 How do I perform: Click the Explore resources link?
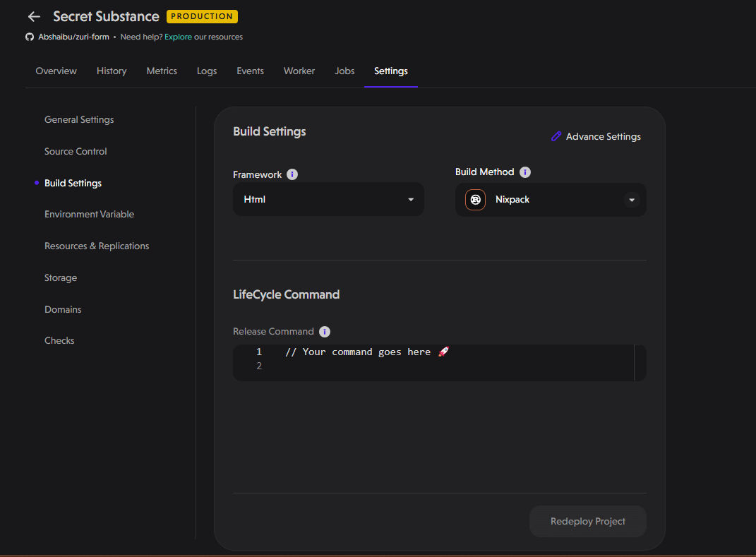178,37
